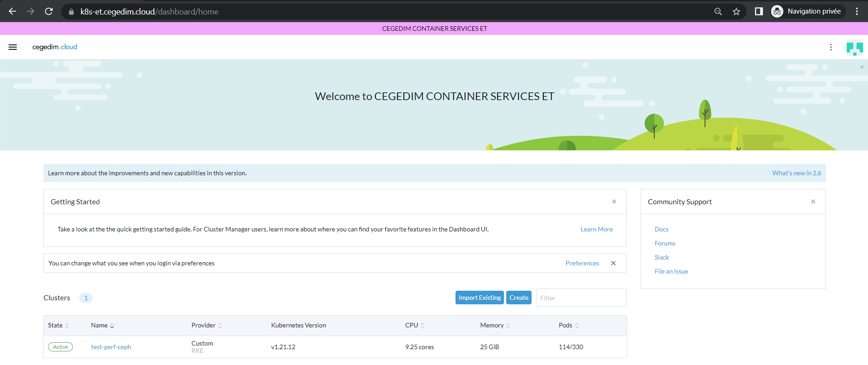Sort clusters by Provider column
Screen dimensions: 868x365
pos(206,325)
